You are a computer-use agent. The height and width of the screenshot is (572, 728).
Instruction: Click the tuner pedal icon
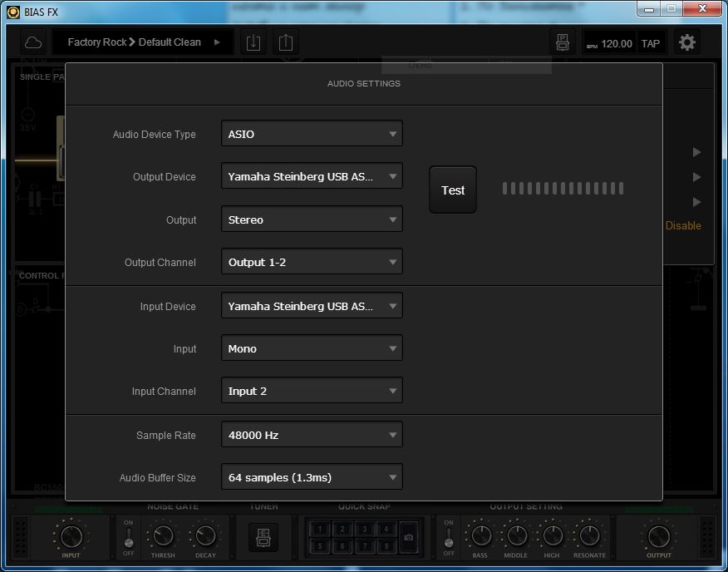pos(263,538)
